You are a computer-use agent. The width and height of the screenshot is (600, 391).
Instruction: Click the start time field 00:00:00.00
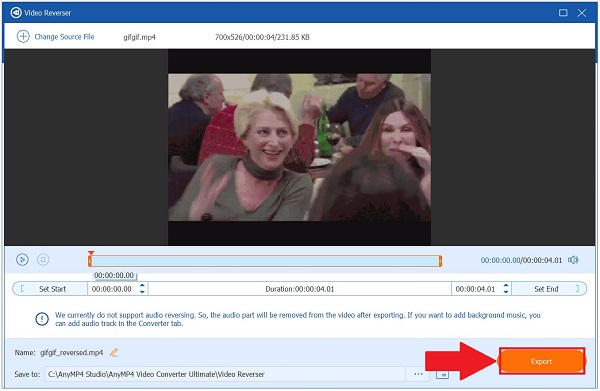[112, 289]
